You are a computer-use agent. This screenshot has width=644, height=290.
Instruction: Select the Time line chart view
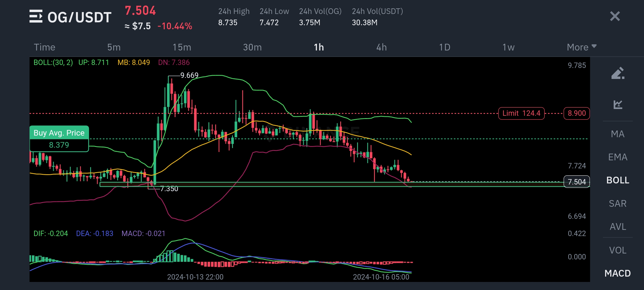tap(45, 47)
